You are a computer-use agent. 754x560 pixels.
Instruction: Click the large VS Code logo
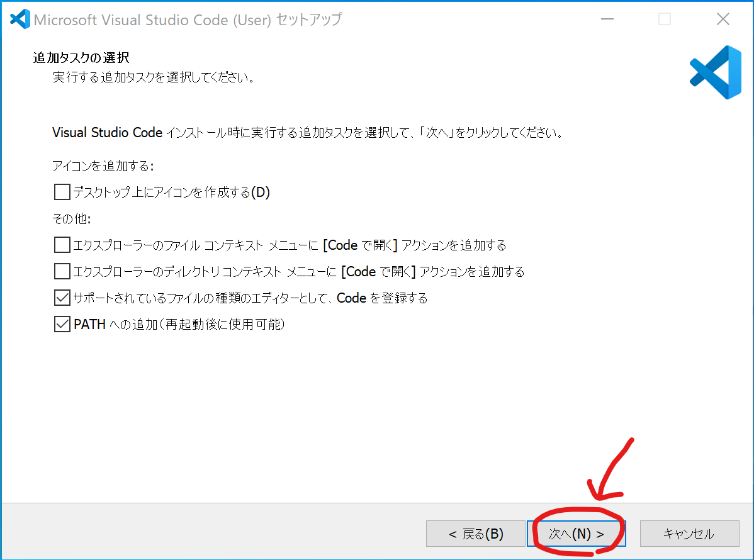coord(715,72)
